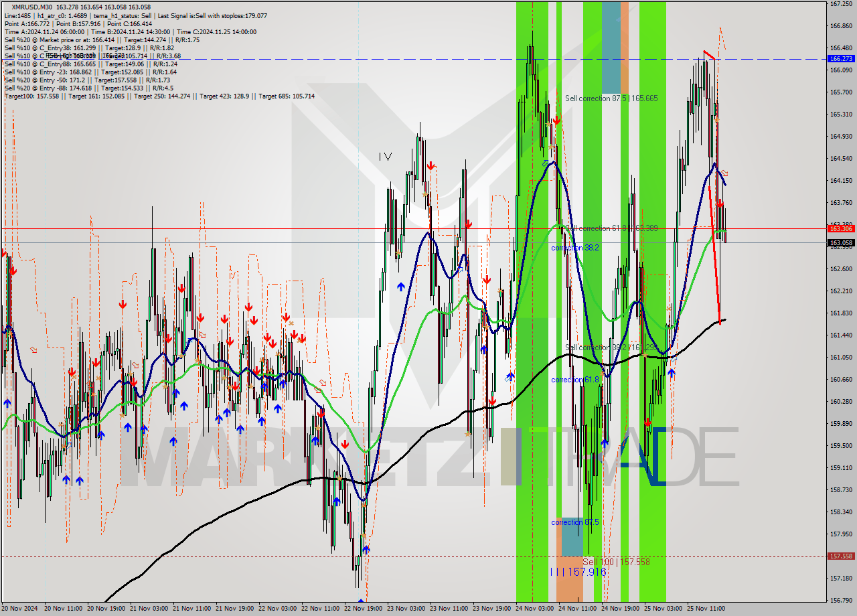Click the 156.790 price axis label
This screenshot has width=857, height=616.
point(841,601)
